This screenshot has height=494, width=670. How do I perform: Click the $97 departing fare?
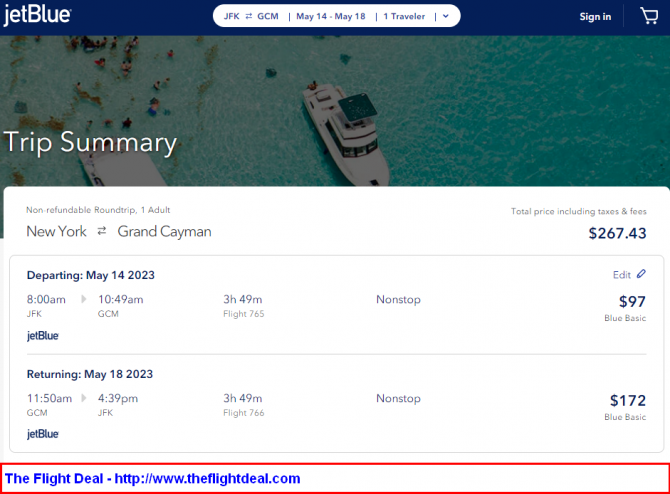point(632,302)
